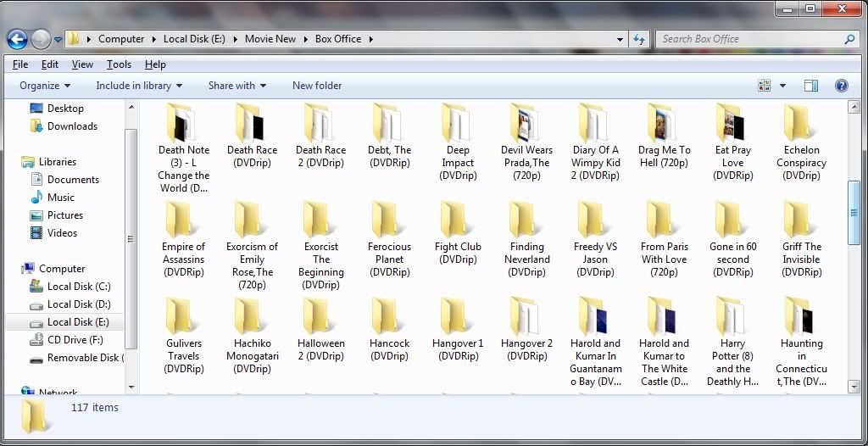This screenshot has width=868, height=446.
Task: Open Diary Of A Wimpy Kid 2 folder
Action: [596, 142]
